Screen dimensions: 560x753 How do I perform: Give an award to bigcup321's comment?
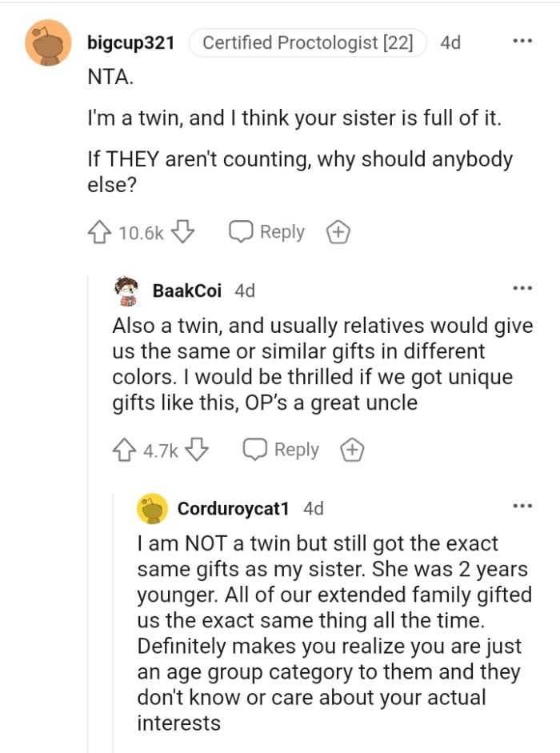click(x=338, y=231)
